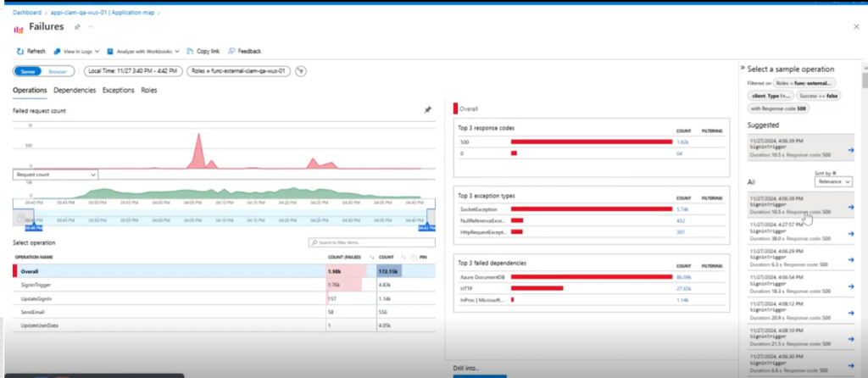The height and width of the screenshot is (378, 868).
Task: Open the Local Time range filter pill
Action: click(x=133, y=71)
